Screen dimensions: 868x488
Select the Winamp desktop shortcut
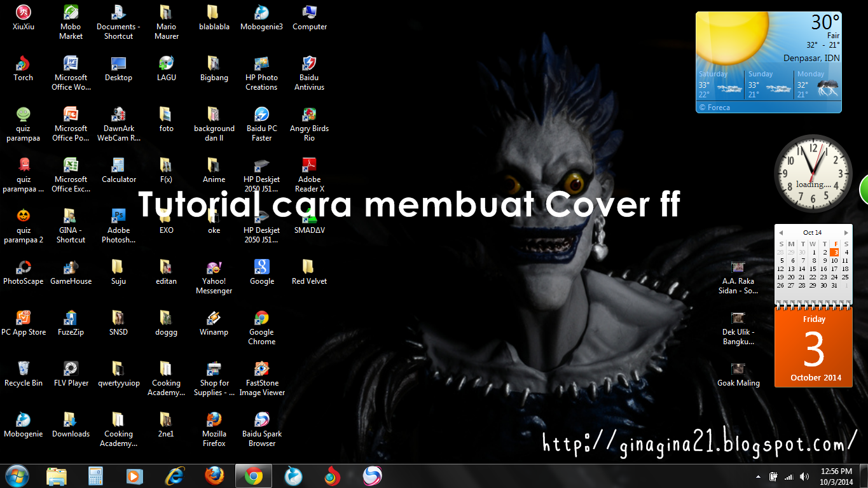pyautogui.click(x=214, y=323)
